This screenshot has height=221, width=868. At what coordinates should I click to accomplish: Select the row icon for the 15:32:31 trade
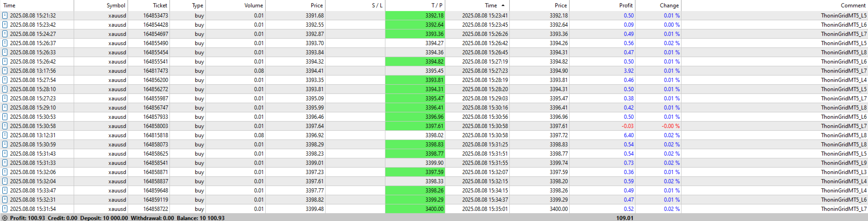tap(5, 200)
